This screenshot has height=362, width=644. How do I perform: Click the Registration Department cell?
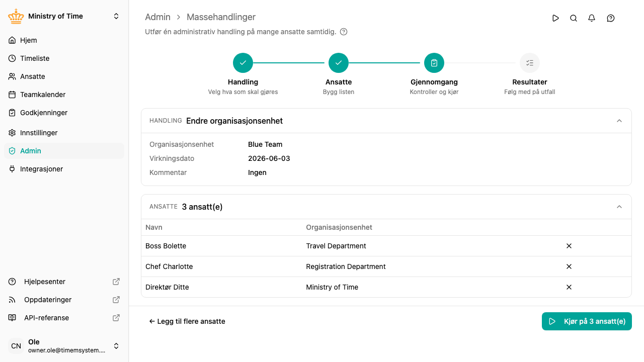point(346,266)
